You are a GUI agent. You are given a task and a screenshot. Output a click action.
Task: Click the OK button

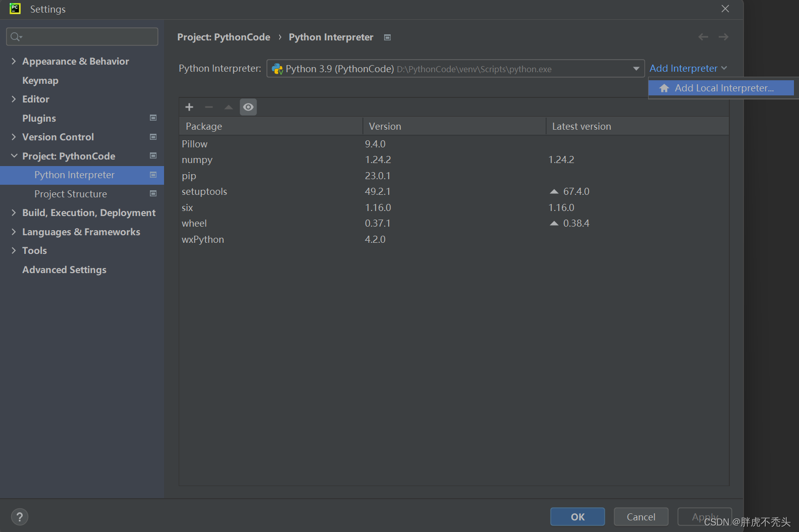(x=577, y=517)
